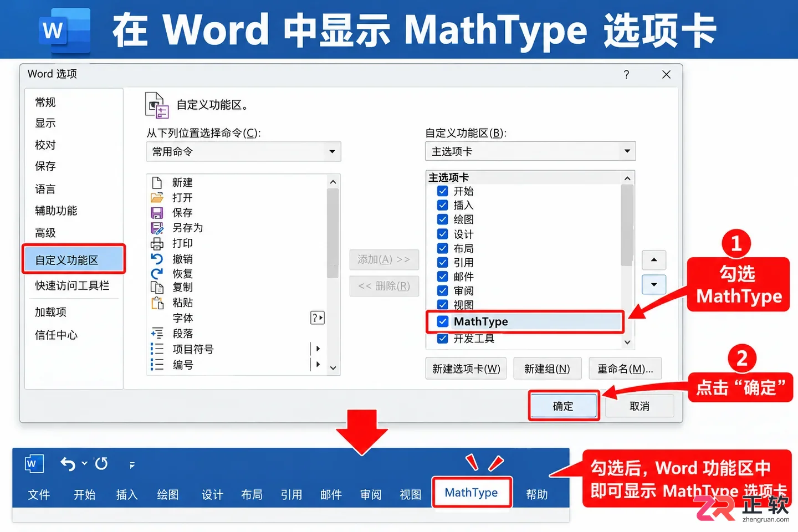Click the 重命名(M)... button
The width and height of the screenshot is (798, 532).
[625, 369]
